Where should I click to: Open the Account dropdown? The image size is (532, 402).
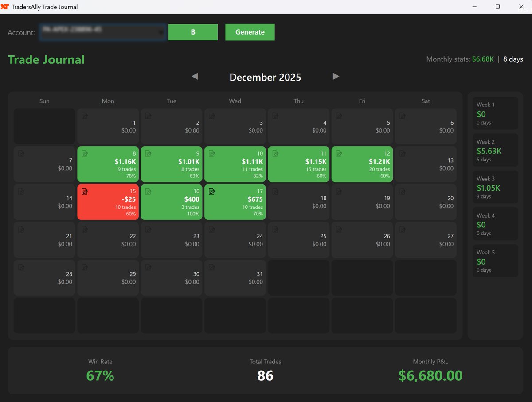click(x=102, y=32)
